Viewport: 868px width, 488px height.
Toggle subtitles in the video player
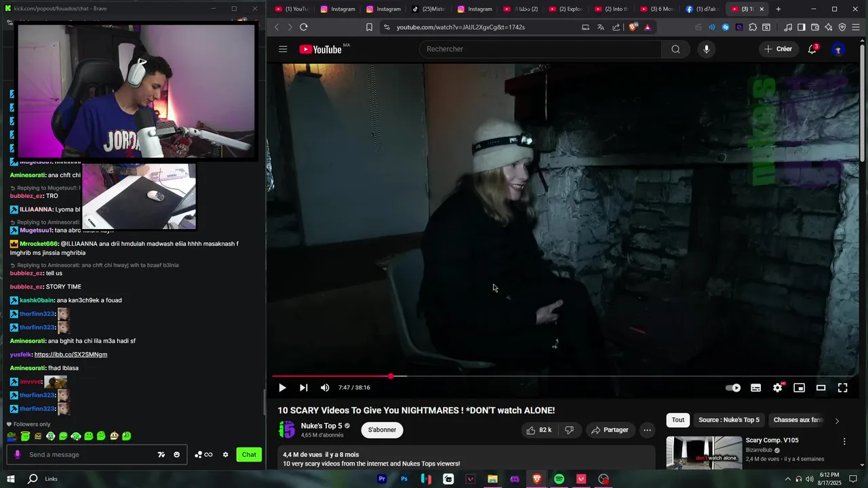tap(755, 388)
